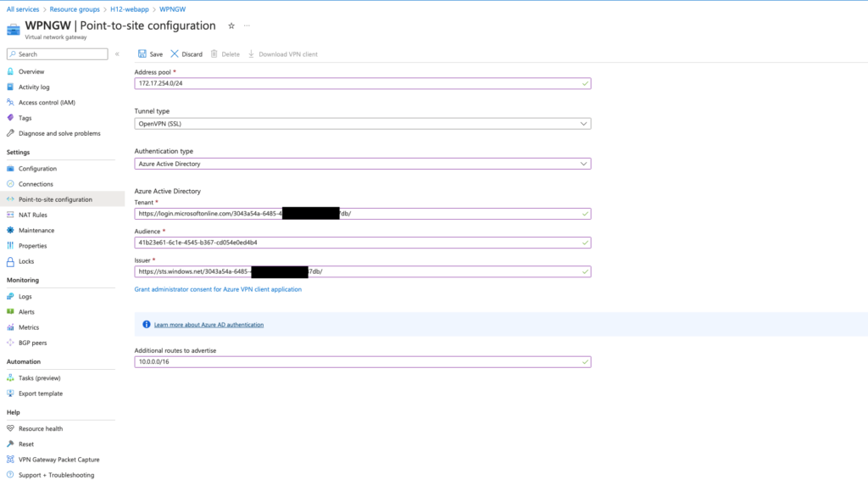The width and height of the screenshot is (868, 497).
Task: Open H12-webapp breadcrumb link
Action: (130, 9)
